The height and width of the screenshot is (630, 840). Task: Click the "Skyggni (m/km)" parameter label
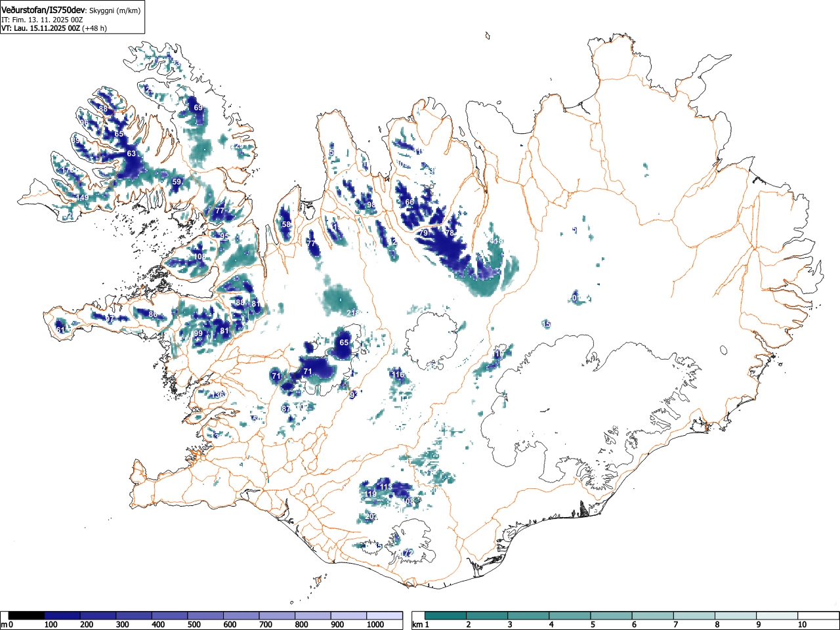click(115, 10)
